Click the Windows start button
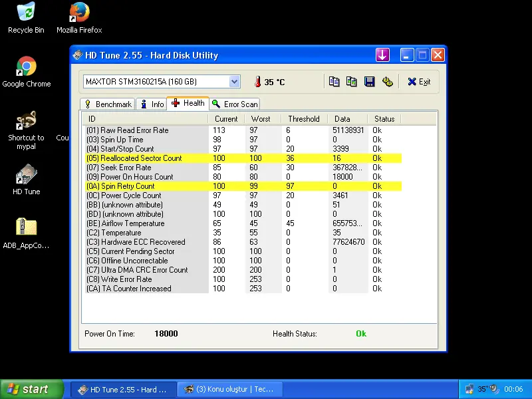532x399 pixels. [x=32, y=389]
